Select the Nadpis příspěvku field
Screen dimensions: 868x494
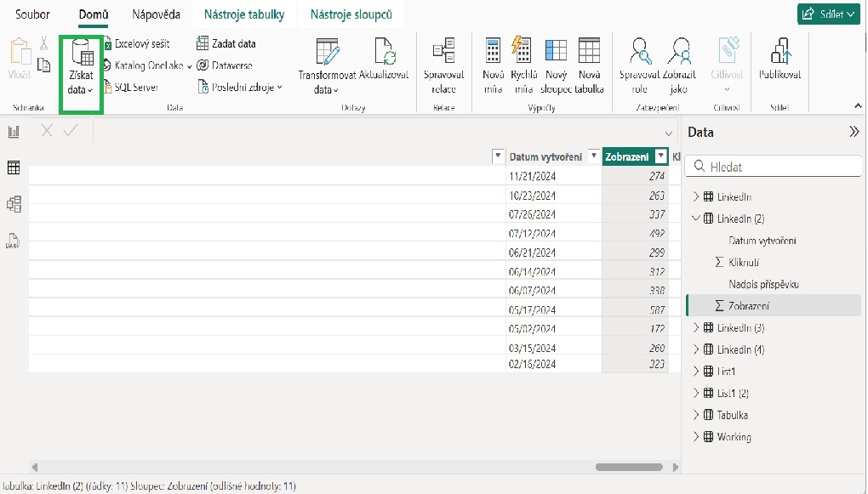click(763, 284)
